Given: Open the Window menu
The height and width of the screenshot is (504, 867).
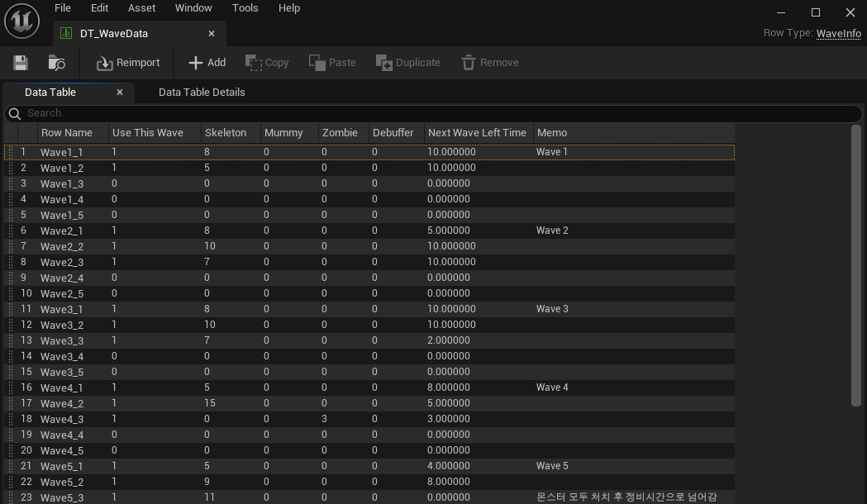Looking at the screenshot, I should [x=193, y=7].
